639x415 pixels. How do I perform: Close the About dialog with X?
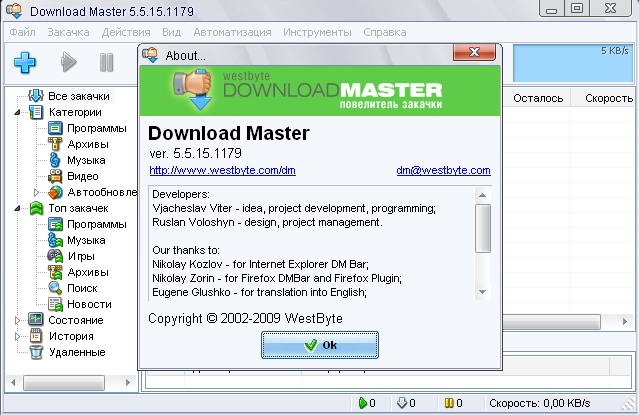click(x=474, y=52)
